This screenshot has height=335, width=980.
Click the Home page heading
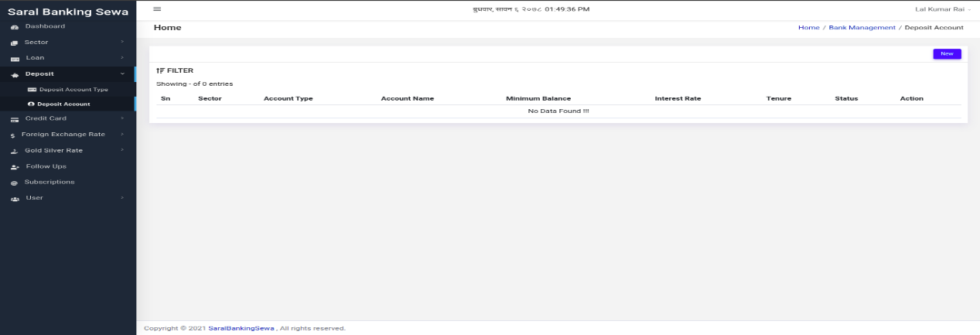[167, 27]
